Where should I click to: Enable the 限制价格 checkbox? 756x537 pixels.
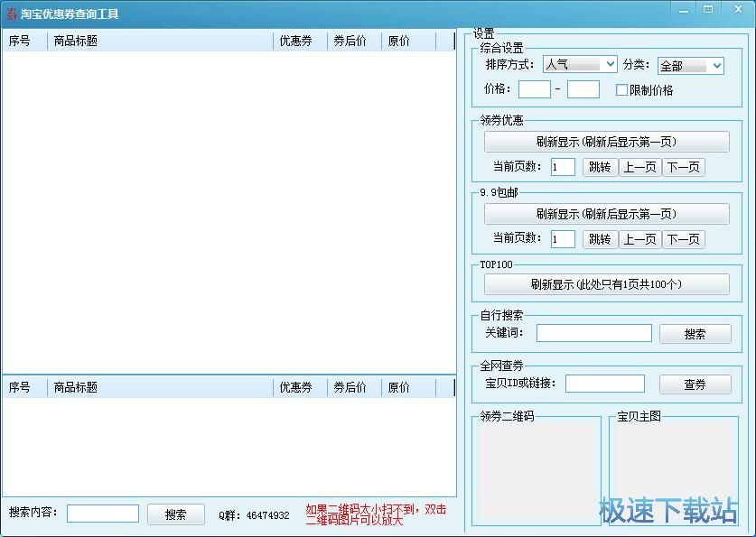pos(622,90)
